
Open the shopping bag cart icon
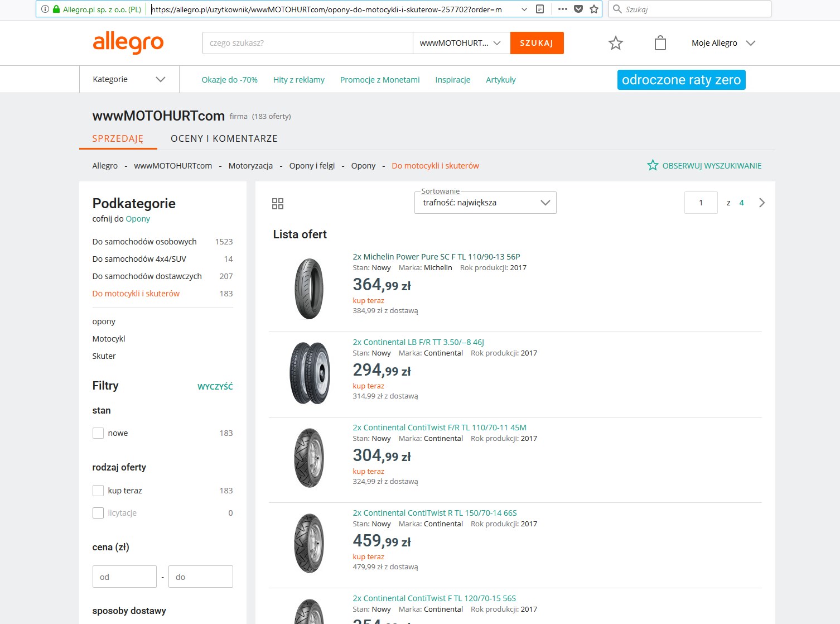[x=660, y=43]
